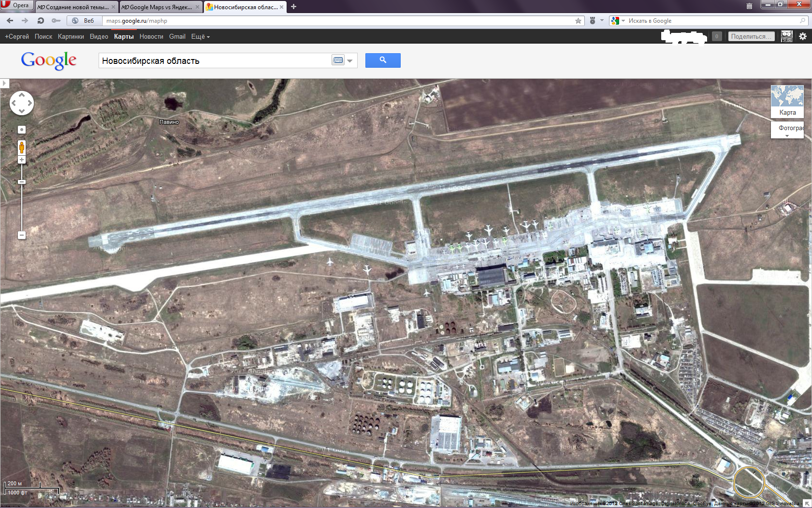
Task: Open the Новости link in Google bar
Action: coord(151,37)
